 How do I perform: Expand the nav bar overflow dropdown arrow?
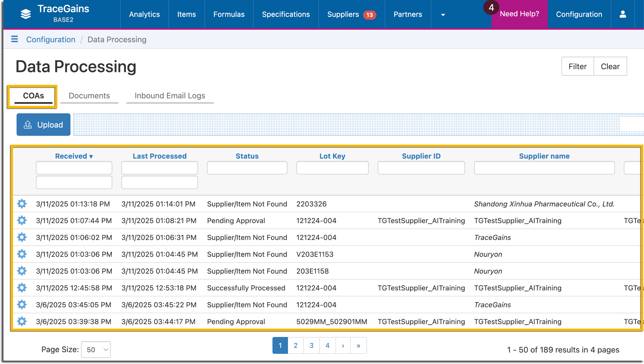(x=443, y=15)
